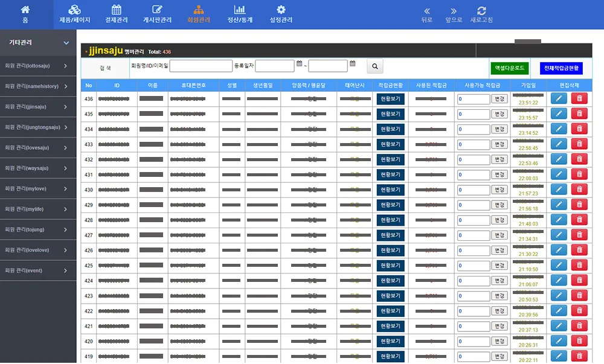The image size is (604, 364).
Task: Delete member 435 with the trash icon
Action: 579,113
